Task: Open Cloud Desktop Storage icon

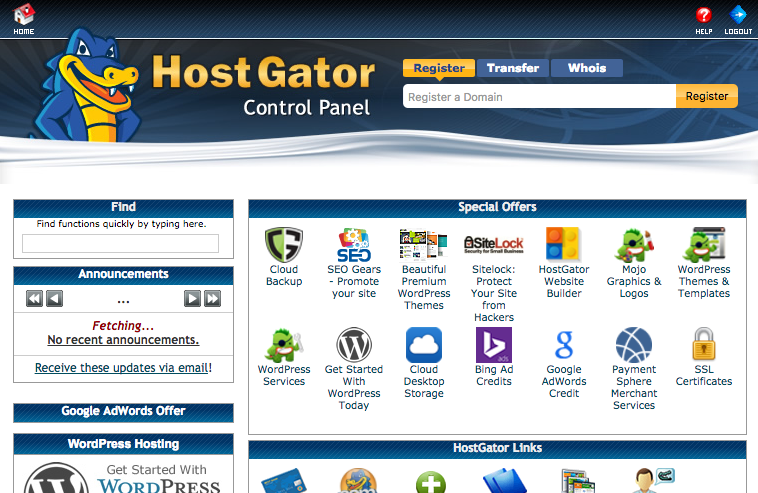Action: 424,345
